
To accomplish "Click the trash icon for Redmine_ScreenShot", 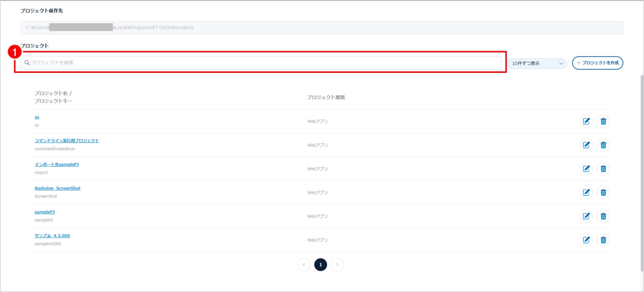I will pos(603,192).
